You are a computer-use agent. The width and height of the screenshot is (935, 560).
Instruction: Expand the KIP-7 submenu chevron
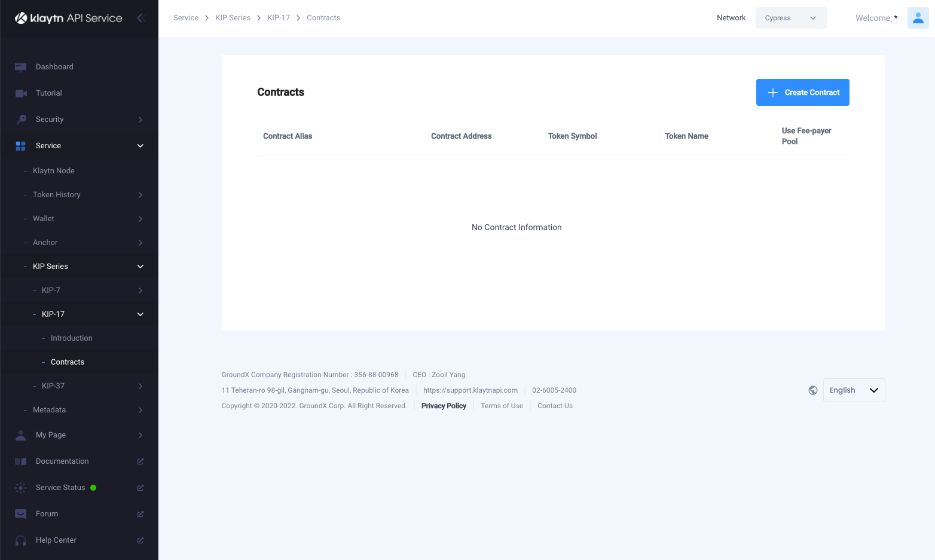(140, 290)
